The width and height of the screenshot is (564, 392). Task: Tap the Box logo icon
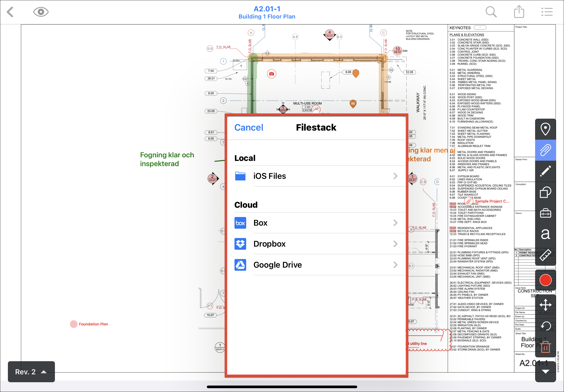(x=240, y=223)
